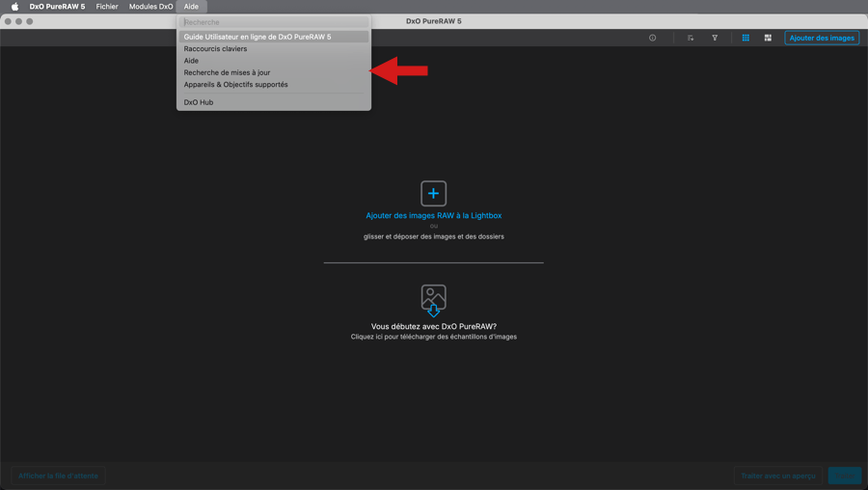
Task: Click the image information icon in toolbar
Action: click(x=653, y=38)
